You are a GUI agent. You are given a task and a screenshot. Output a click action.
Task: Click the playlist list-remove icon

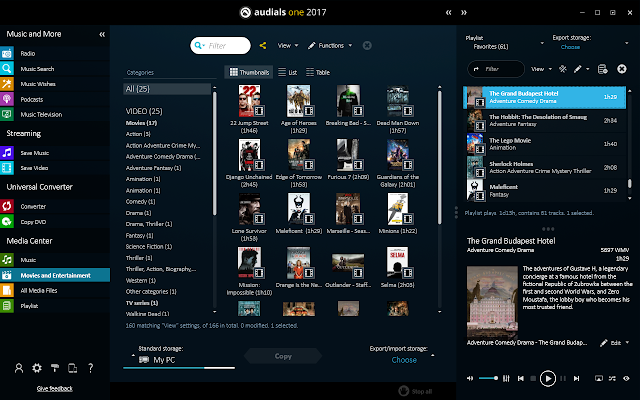[602, 69]
